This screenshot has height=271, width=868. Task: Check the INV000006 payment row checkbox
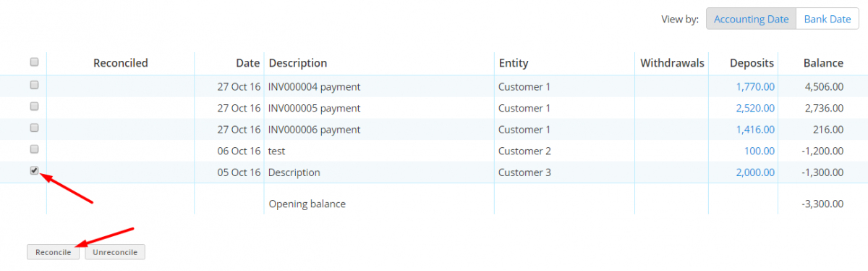[34, 128]
